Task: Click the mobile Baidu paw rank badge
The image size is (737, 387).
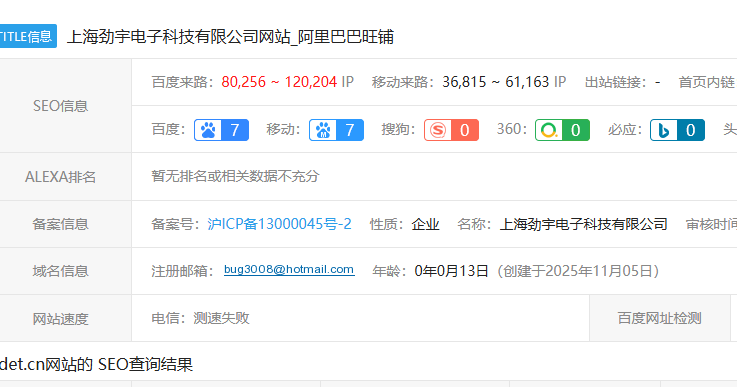Action: coord(336,130)
